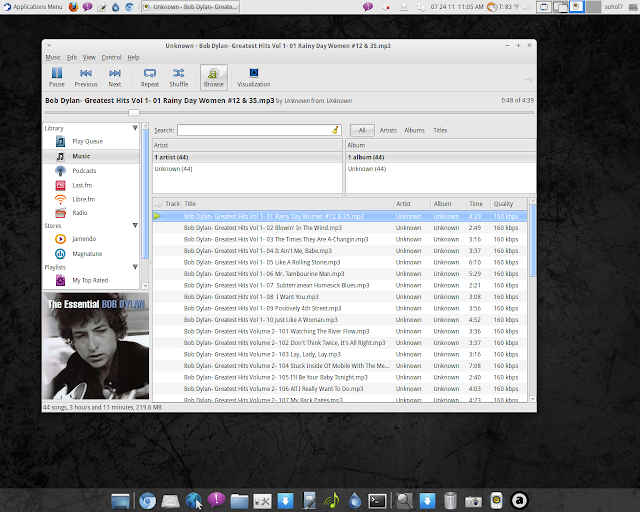The width and height of the screenshot is (640, 512).
Task: Collapse the Playlists section in sidebar
Action: 135,267
